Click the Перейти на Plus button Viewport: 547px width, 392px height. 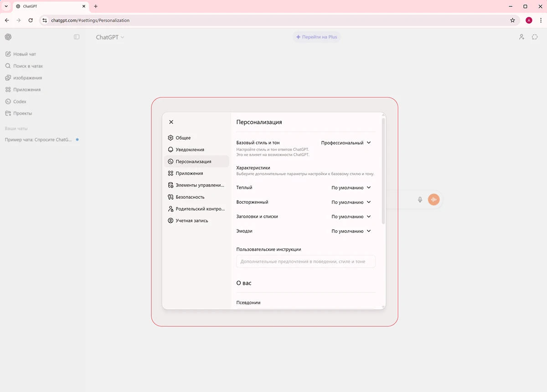[x=316, y=37]
